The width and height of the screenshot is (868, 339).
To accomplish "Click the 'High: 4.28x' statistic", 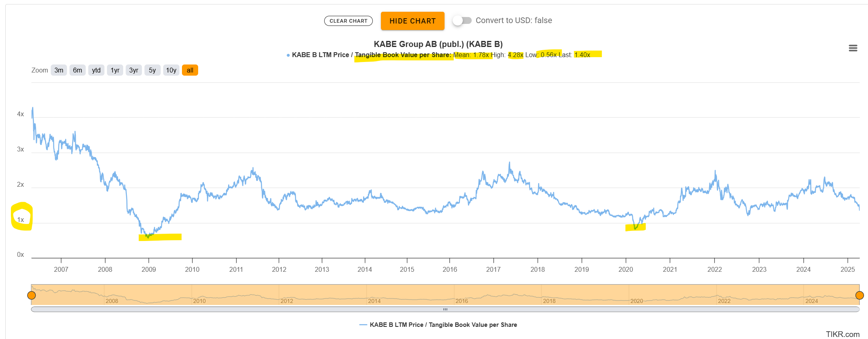I will (507, 55).
